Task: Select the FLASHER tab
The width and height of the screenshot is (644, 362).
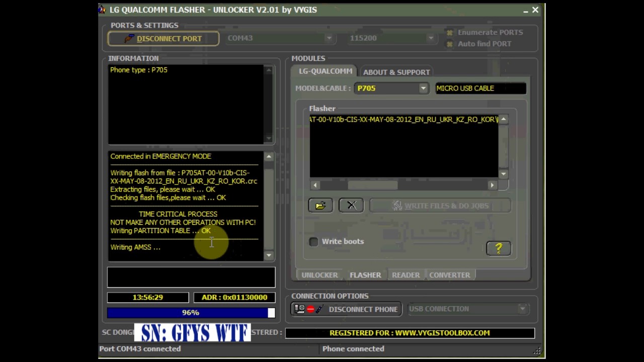Action: pyautogui.click(x=365, y=275)
